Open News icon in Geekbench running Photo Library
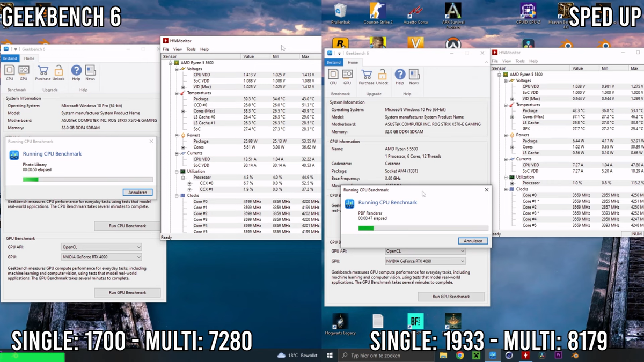The image size is (644, 362). (90, 72)
